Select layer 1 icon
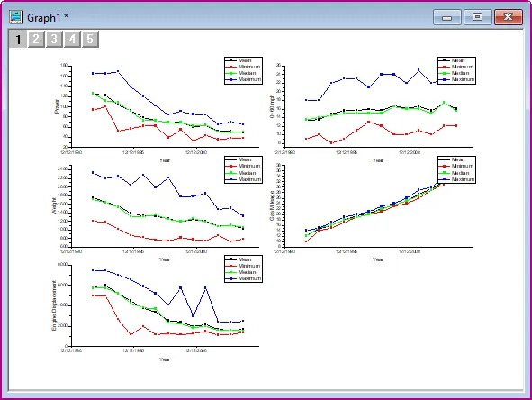 point(18,39)
